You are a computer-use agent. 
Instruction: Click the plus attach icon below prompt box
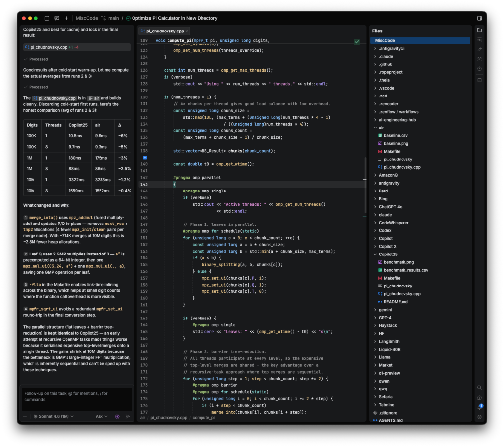tap(25, 416)
